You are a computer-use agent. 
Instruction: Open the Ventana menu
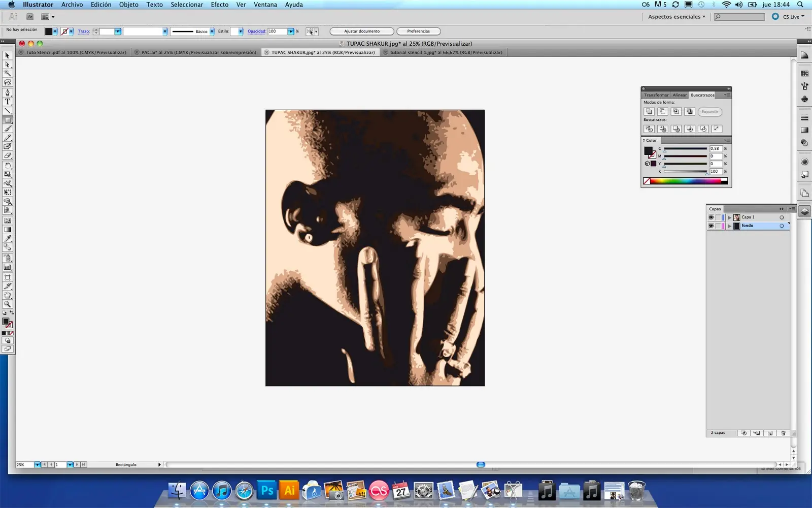(x=265, y=5)
